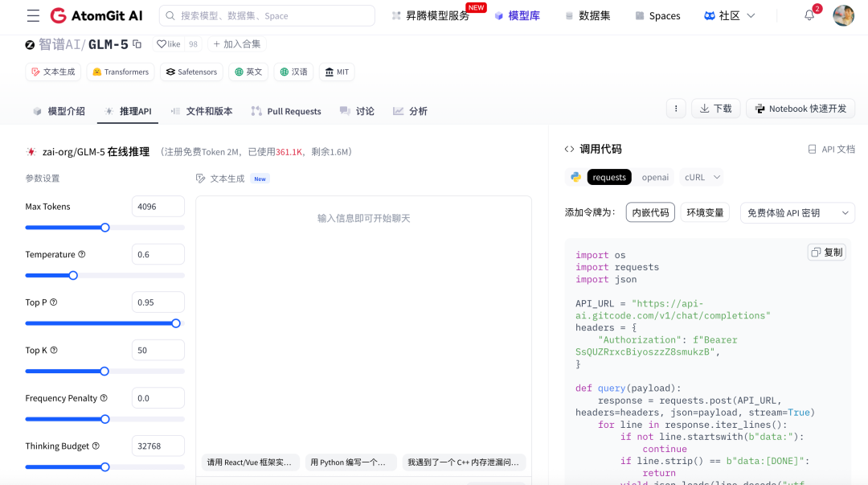Open the API 文档 link
The width and height of the screenshot is (868, 485).
click(x=832, y=149)
